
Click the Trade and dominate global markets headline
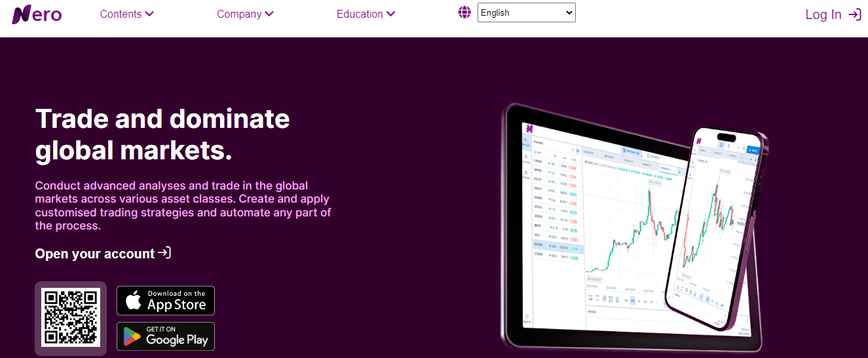(x=162, y=134)
